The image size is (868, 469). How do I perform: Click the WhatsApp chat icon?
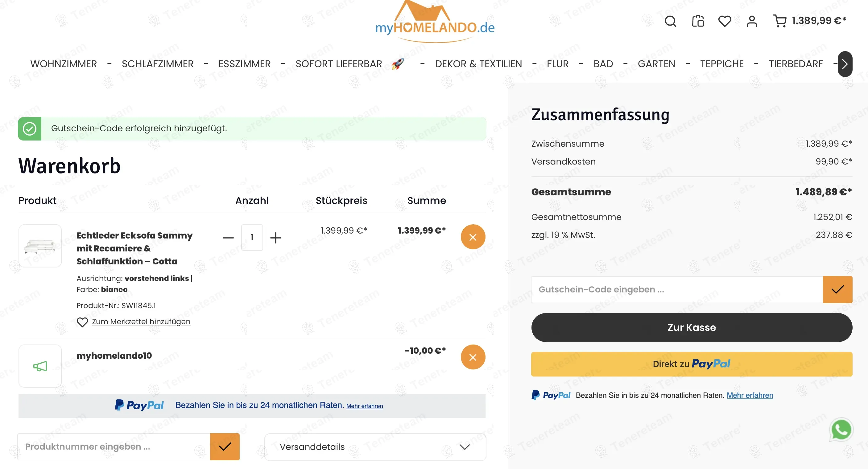pyautogui.click(x=841, y=430)
